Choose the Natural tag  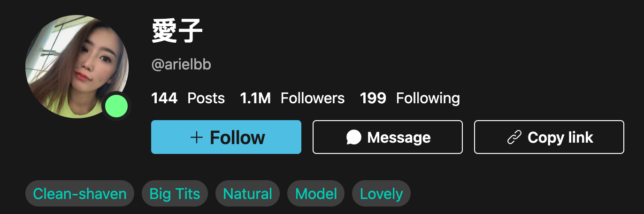click(247, 193)
